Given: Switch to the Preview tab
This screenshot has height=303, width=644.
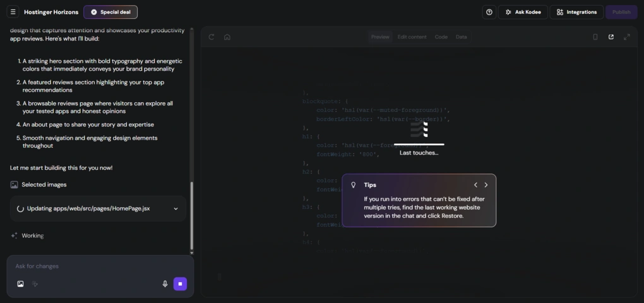Looking at the screenshot, I should pyautogui.click(x=380, y=37).
